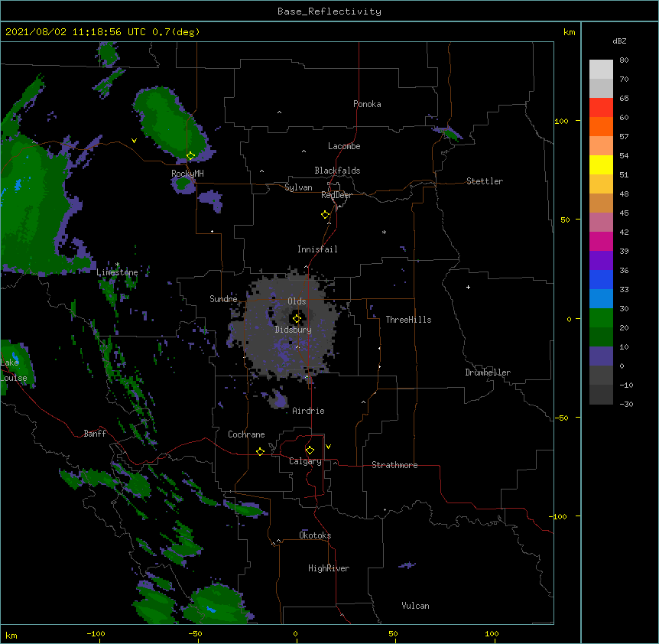Click the Lake Louise label
The image size is (659, 644).
point(14,370)
